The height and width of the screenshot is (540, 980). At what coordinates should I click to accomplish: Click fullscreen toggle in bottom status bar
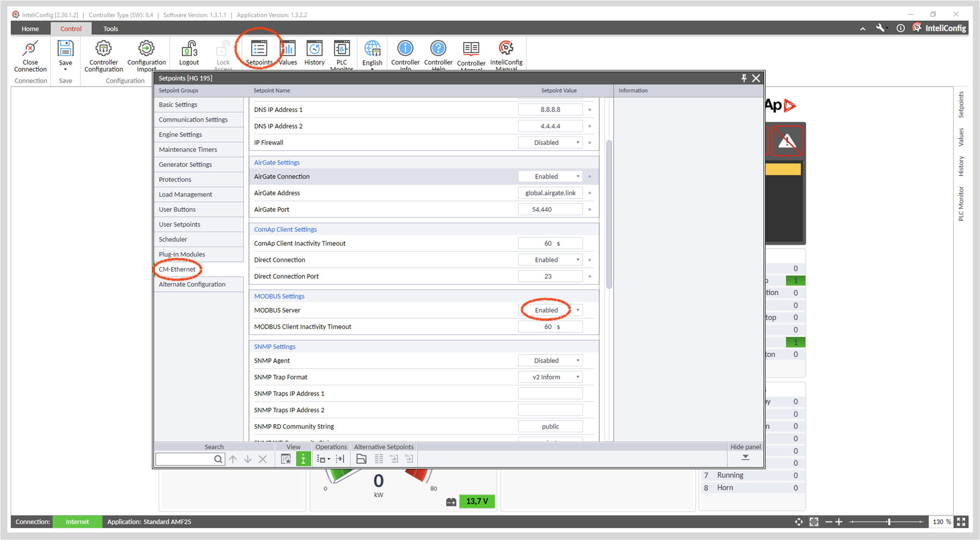(961, 521)
